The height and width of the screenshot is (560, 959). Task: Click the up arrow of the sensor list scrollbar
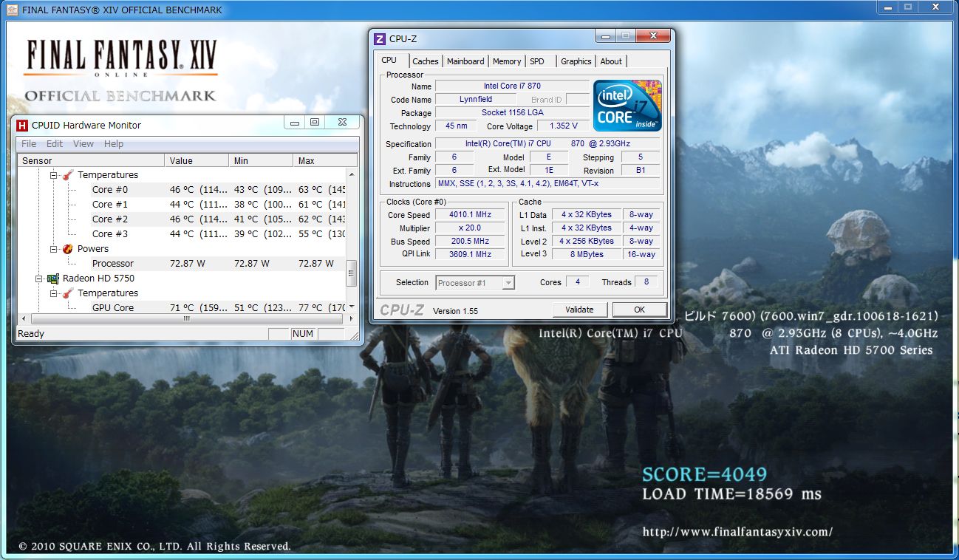pos(351,174)
